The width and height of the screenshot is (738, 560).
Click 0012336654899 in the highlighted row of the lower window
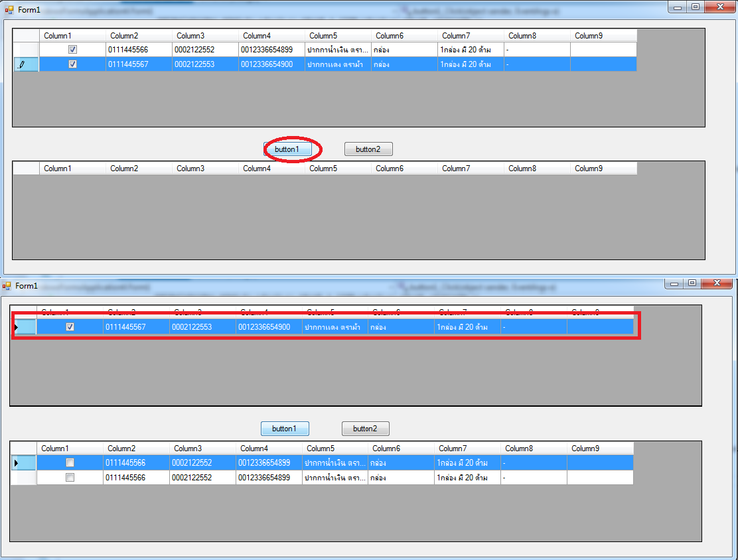[269, 463]
